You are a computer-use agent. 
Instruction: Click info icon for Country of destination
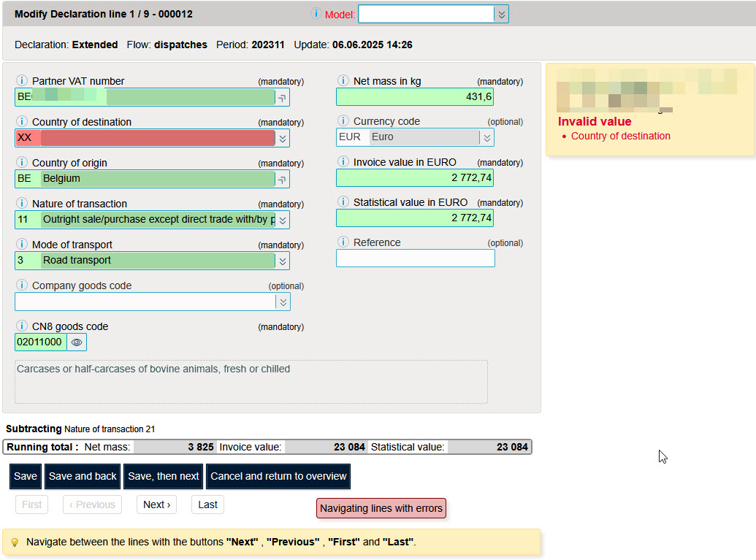[21, 122]
